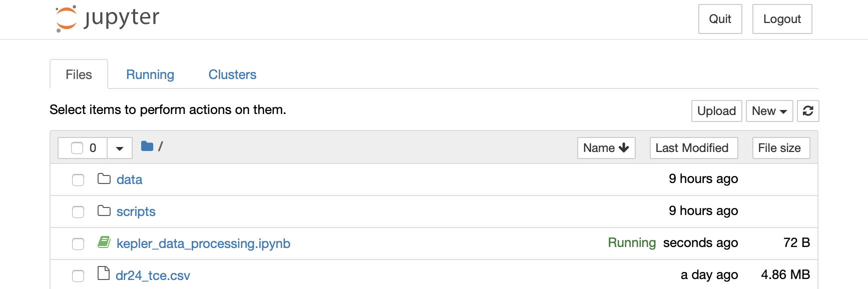Viewport: 868px width, 289px height.
Task: Click the Jupyter logo icon
Action: (x=66, y=18)
